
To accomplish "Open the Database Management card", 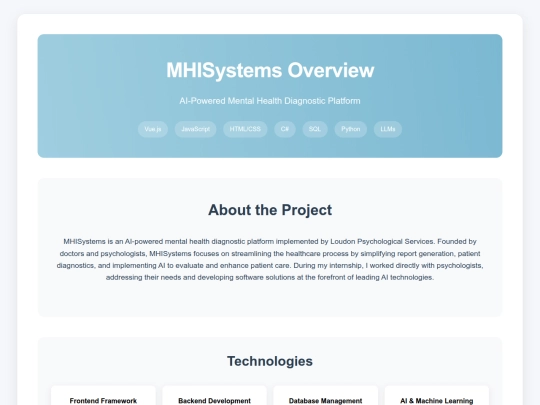I will pos(325,396).
